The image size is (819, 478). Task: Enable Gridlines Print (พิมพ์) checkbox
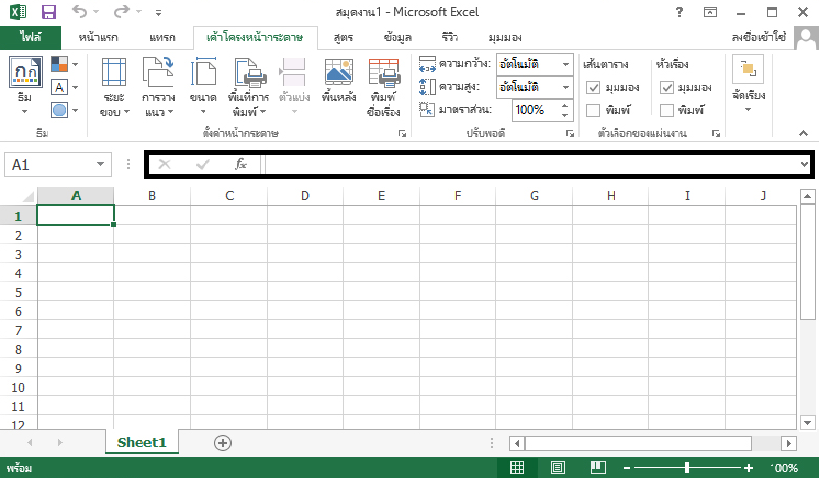(x=593, y=109)
